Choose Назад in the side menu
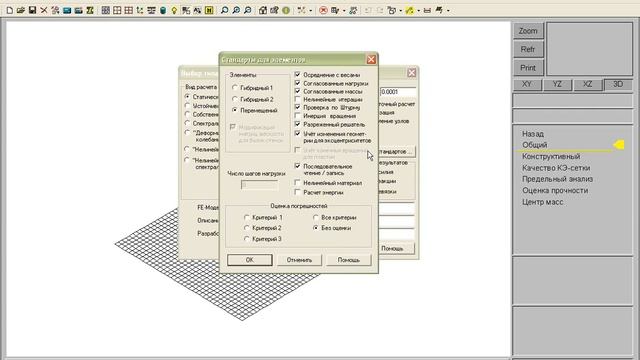This screenshot has width=640, height=360. tap(533, 134)
